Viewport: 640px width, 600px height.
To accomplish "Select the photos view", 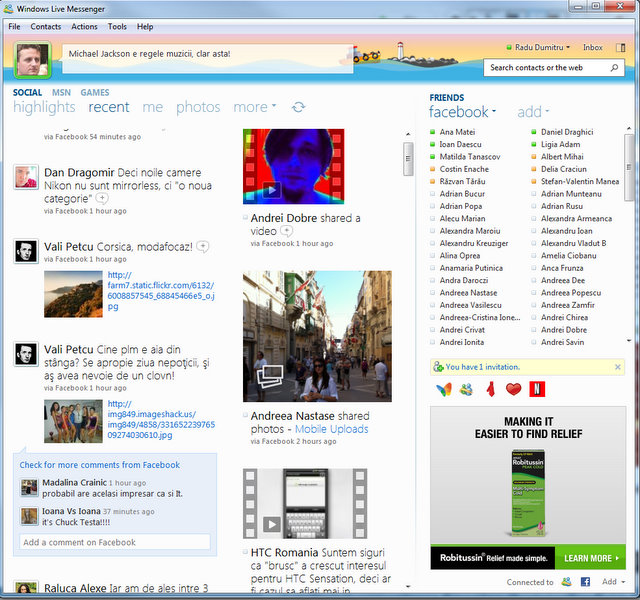I will pos(198,107).
